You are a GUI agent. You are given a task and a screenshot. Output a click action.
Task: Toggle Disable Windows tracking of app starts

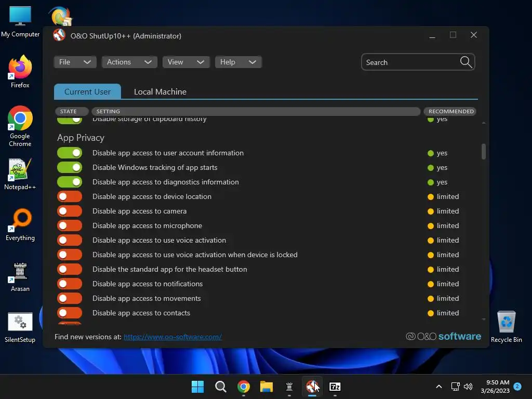(70, 167)
